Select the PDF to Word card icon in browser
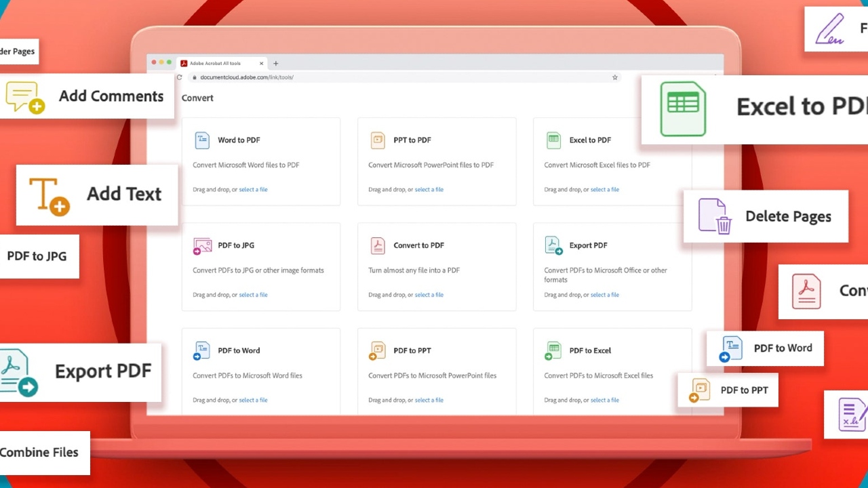This screenshot has width=868, height=488. point(202,351)
